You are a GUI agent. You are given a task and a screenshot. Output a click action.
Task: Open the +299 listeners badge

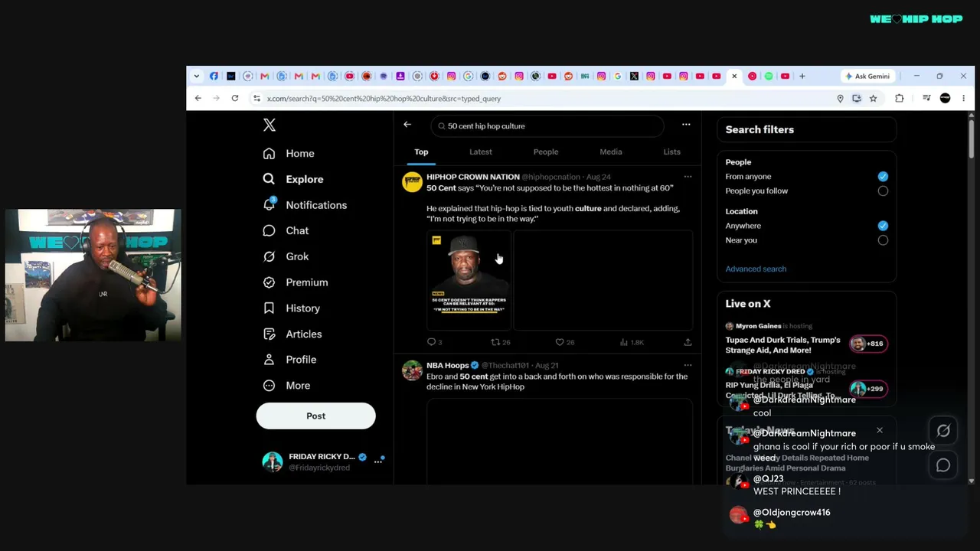coord(868,389)
